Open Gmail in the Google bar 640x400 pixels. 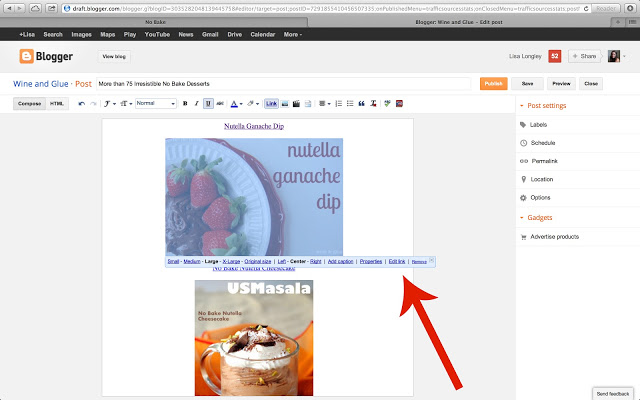[x=210, y=35]
